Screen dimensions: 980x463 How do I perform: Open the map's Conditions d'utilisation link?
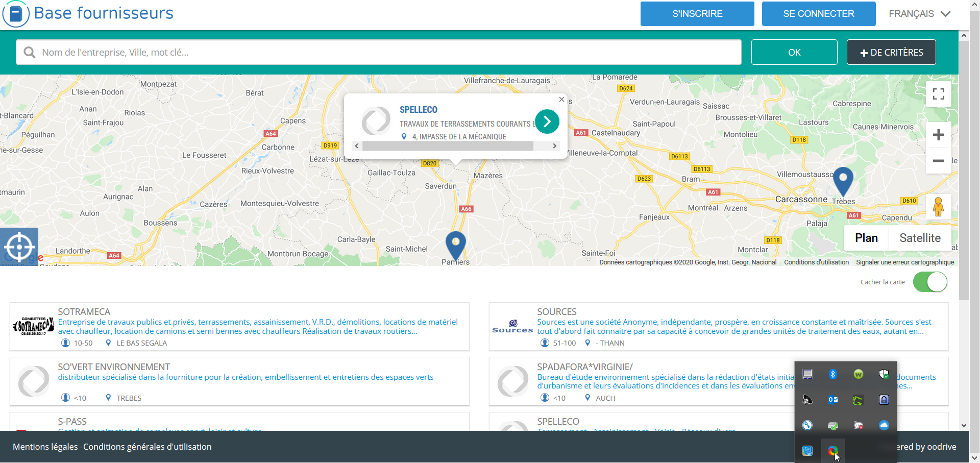[817, 262]
